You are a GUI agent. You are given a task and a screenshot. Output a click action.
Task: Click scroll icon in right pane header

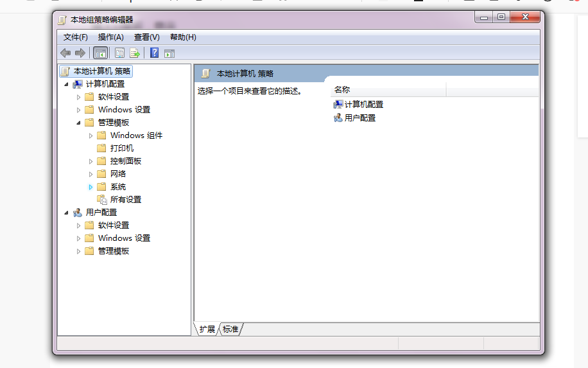tap(205, 73)
